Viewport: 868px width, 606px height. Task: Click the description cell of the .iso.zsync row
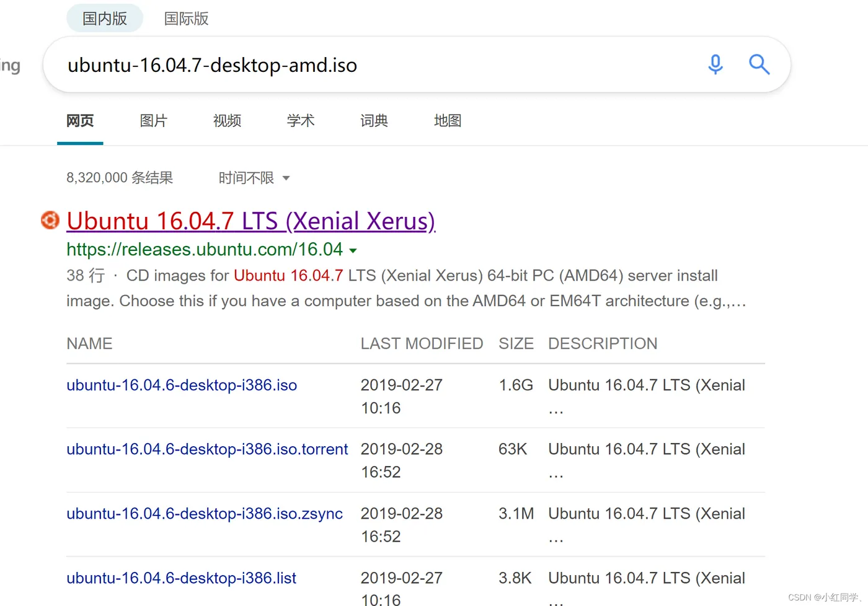click(x=647, y=525)
